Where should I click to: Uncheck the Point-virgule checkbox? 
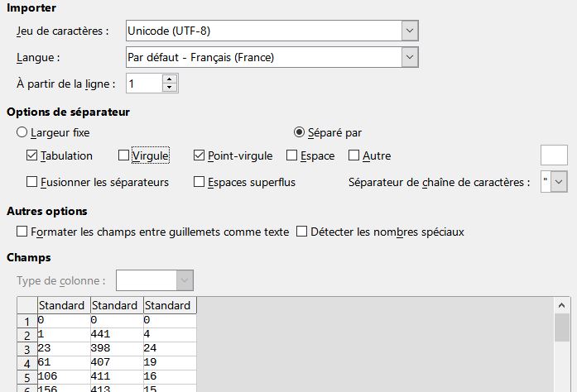coord(199,155)
